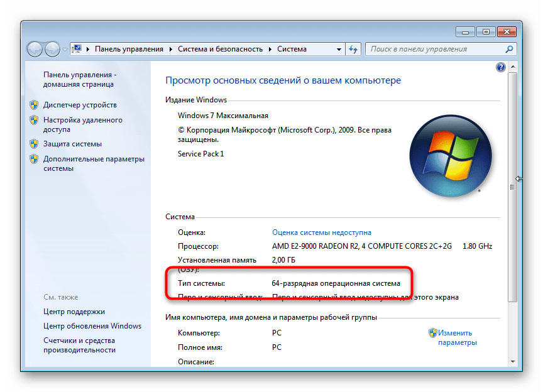543x392 pixels.
Task: Go to Центр обновления Windows
Action: (92, 326)
